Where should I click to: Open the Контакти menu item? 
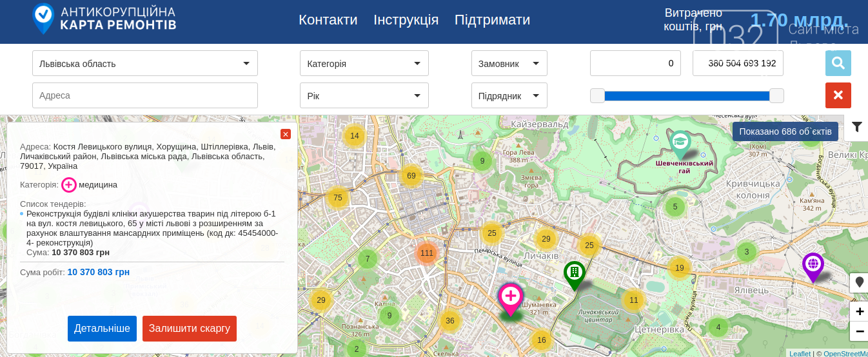coord(328,20)
